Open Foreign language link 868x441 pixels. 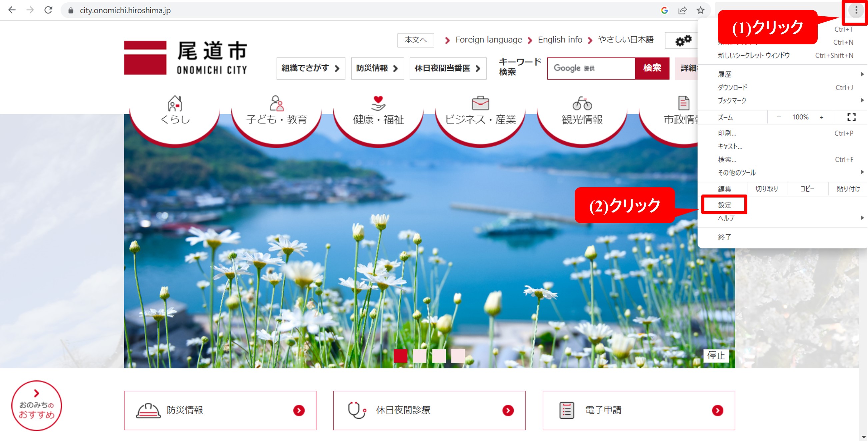coord(489,40)
